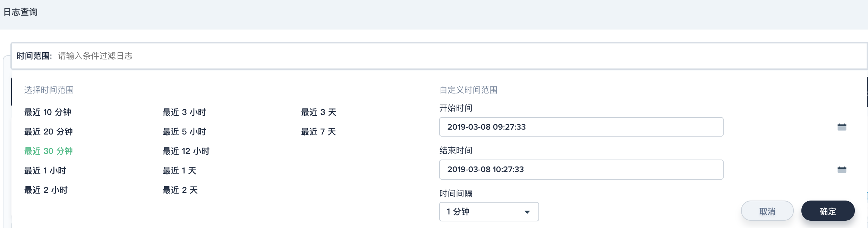
Task: Choose the highlighted 最近 30 分钟 option
Action: (x=48, y=151)
